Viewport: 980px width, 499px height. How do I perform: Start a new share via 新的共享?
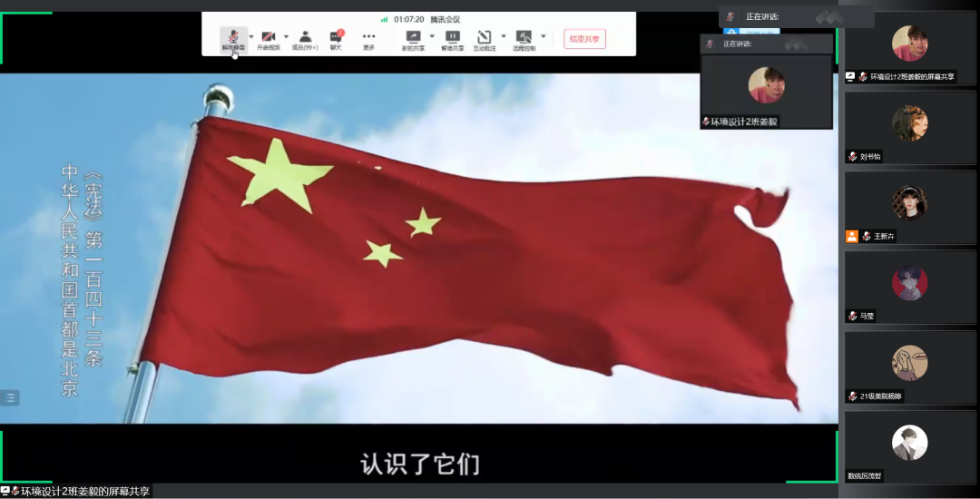click(413, 37)
